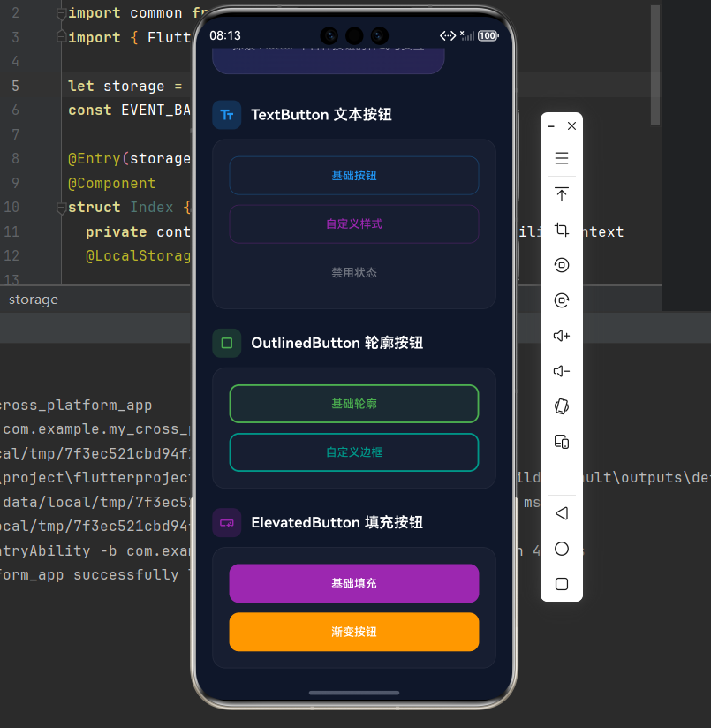Screen dimensions: 711x728
Task: Click the pin-to-top arrow icon
Action: point(562,194)
